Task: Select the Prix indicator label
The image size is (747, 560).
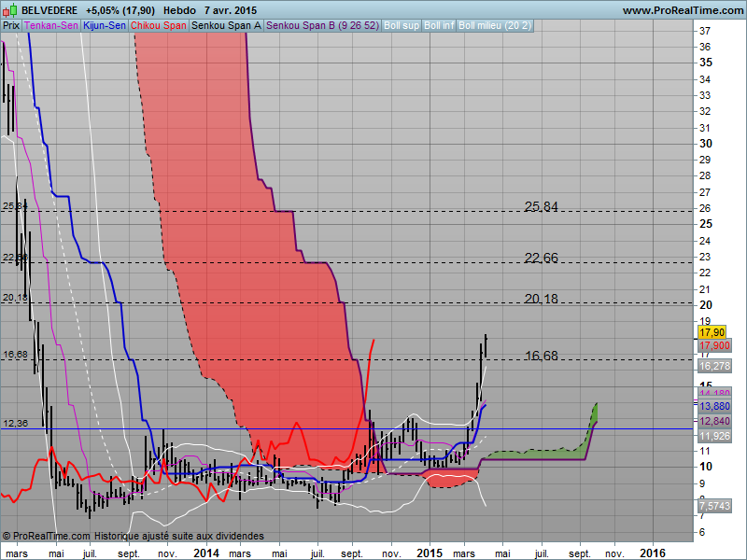Action: pyautogui.click(x=11, y=26)
